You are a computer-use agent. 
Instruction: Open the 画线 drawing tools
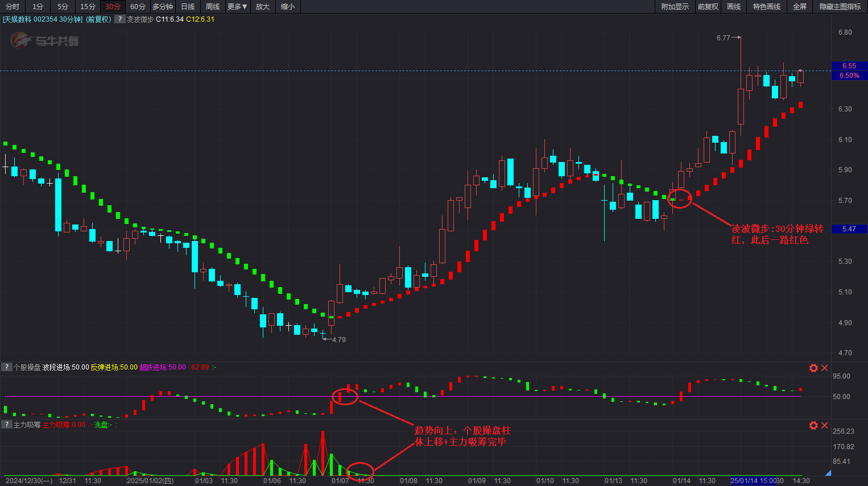pyautogui.click(x=734, y=7)
